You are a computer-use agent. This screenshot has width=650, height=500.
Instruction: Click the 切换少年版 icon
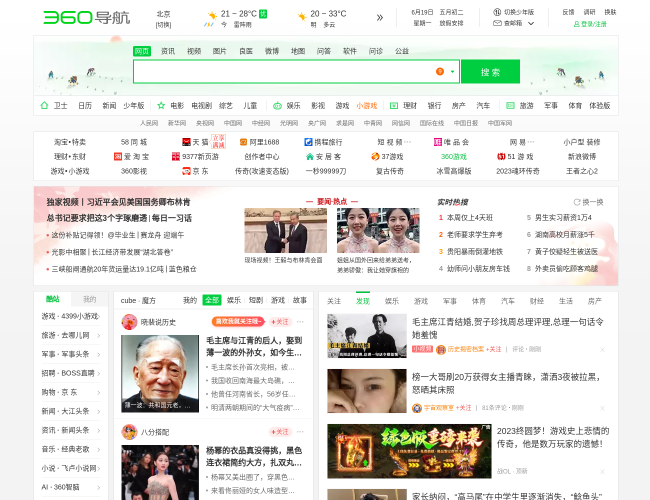coord(497,12)
